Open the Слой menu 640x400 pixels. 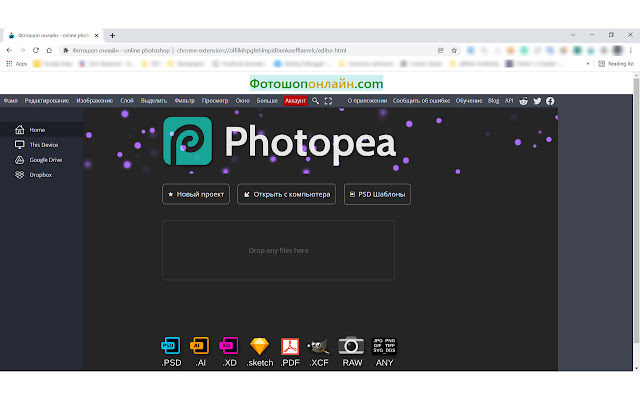127,100
